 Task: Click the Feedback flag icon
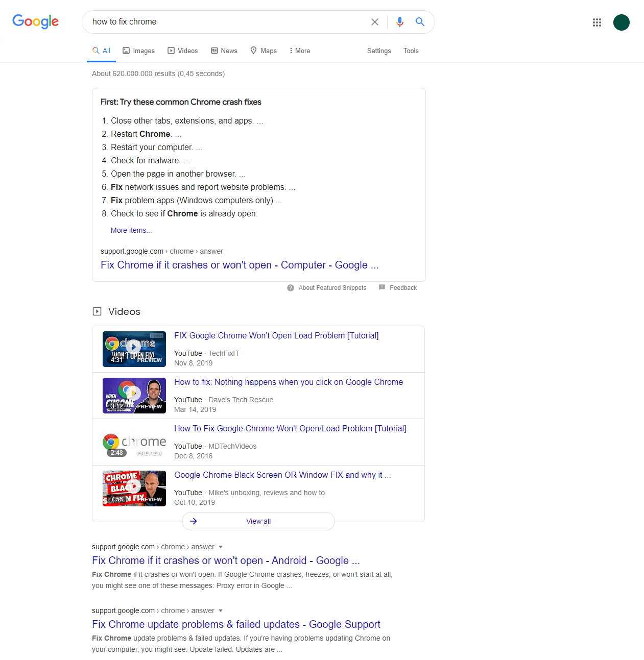tap(382, 287)
